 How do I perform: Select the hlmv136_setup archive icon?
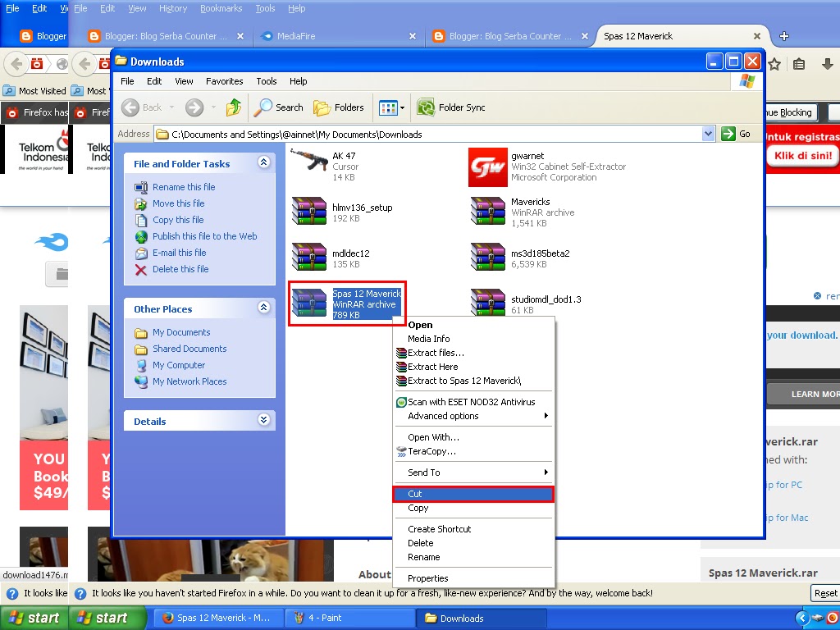309,211
